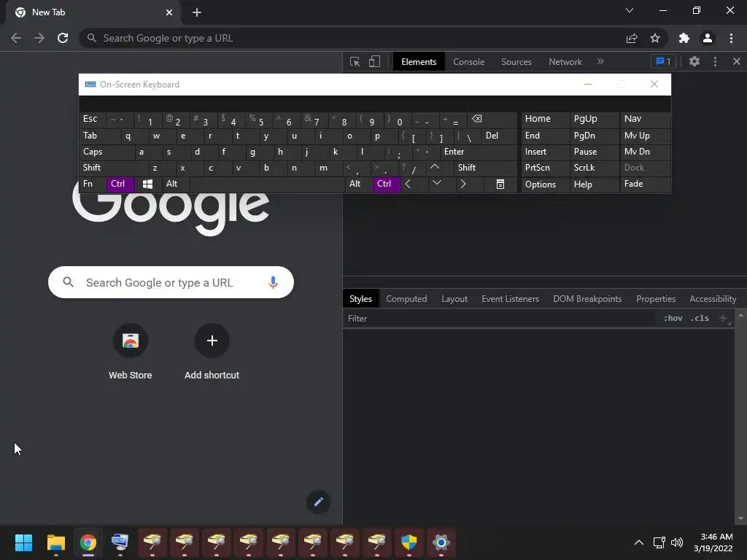Open the Layout tab
The height and width of the screenshot is (560, 747).
click(x=454, y=298)
